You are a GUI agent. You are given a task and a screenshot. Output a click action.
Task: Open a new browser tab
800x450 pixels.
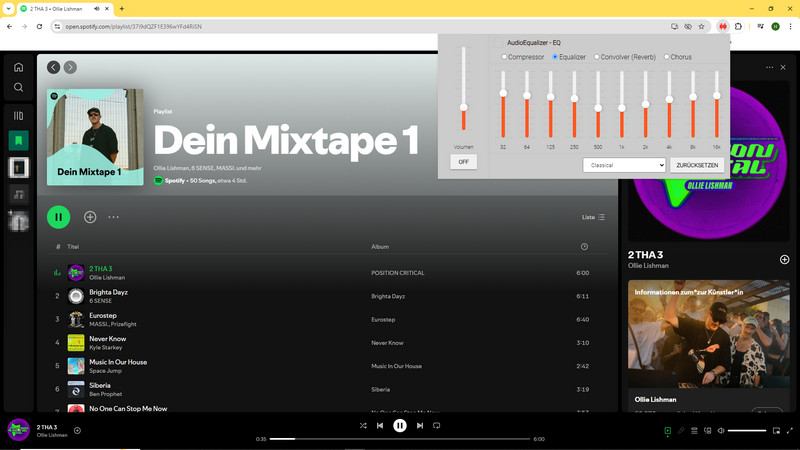point(121,9)
